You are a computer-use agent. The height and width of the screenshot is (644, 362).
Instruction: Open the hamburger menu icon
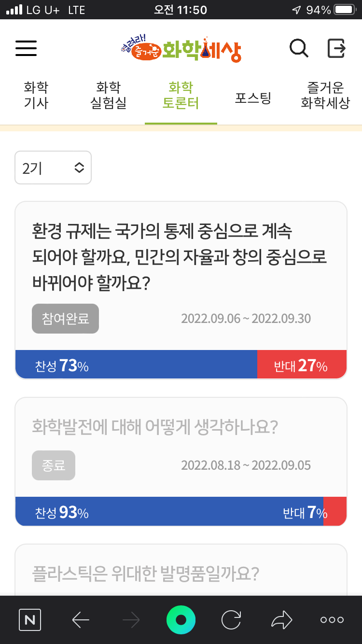tap(26, 48)
